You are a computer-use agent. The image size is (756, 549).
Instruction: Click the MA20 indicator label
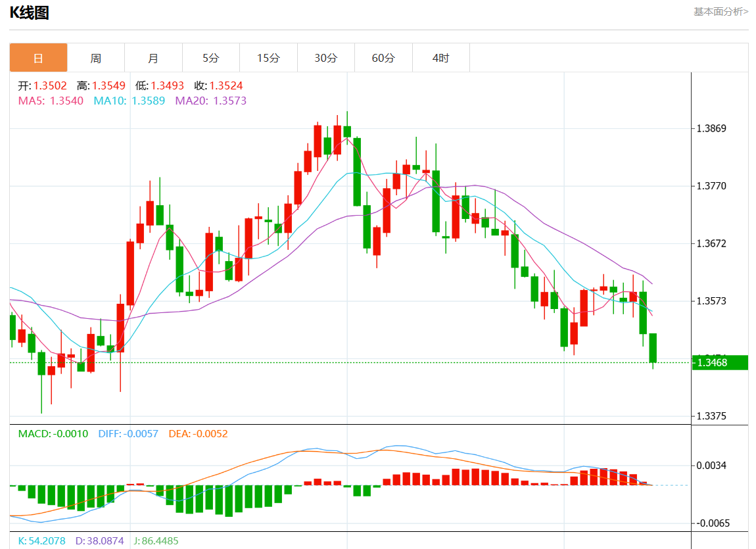click(210, 101)
